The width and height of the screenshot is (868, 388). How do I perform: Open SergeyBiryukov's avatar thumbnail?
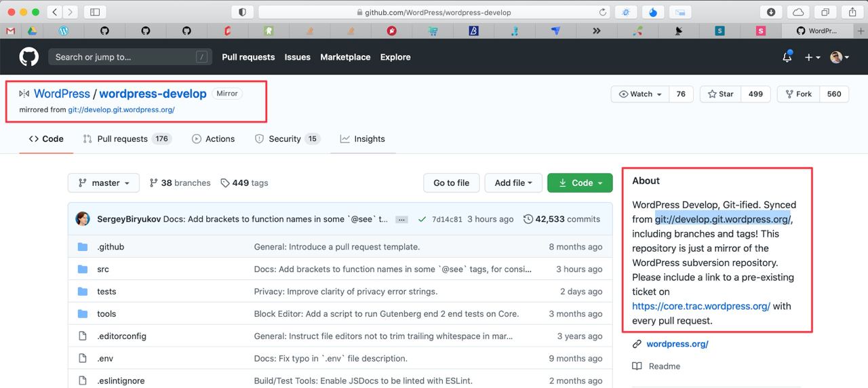click(83, 219)
